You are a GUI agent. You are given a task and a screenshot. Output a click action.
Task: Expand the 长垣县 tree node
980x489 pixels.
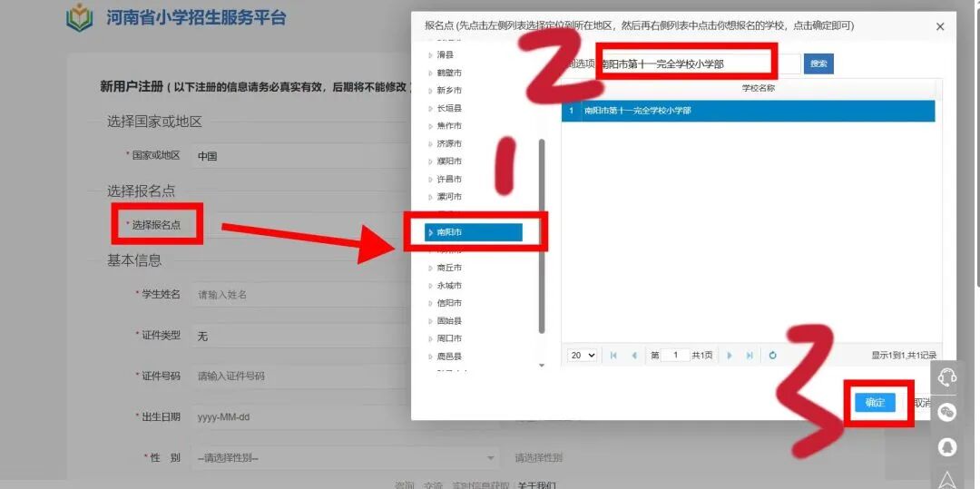coord(430,109)
